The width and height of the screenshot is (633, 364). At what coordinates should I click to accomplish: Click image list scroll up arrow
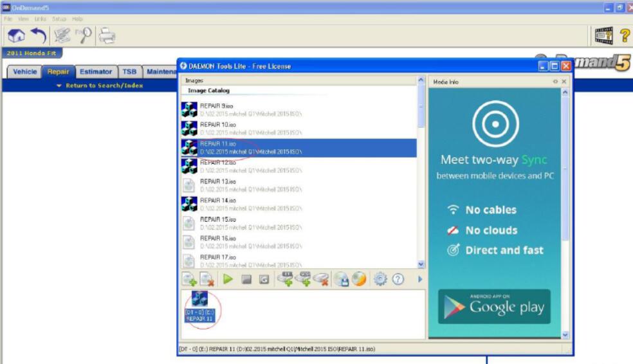coord(421,80)
